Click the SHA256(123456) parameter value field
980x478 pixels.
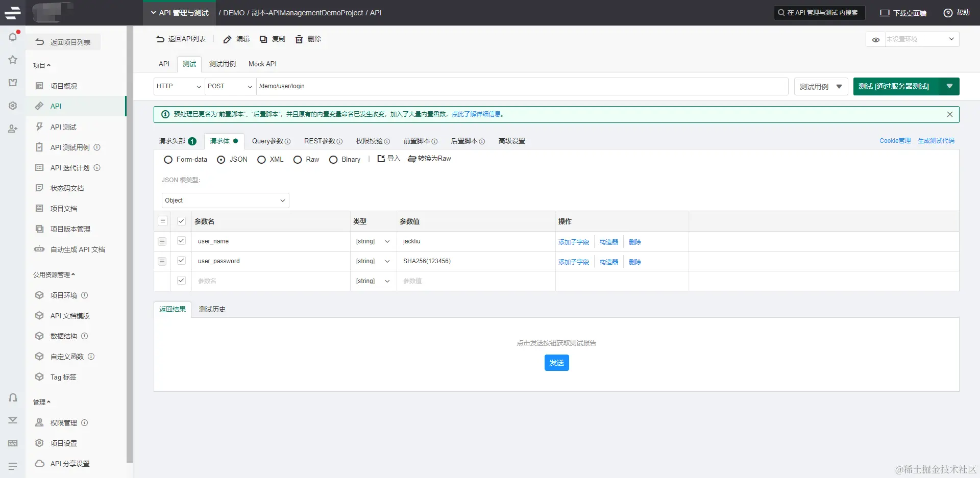(x=476, y=261)
